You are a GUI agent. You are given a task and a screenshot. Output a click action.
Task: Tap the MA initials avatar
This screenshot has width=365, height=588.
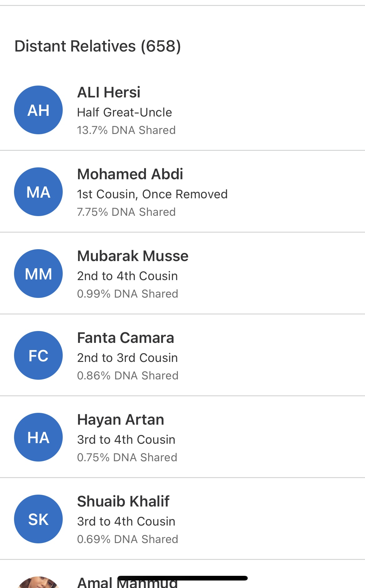click(38, 192)
